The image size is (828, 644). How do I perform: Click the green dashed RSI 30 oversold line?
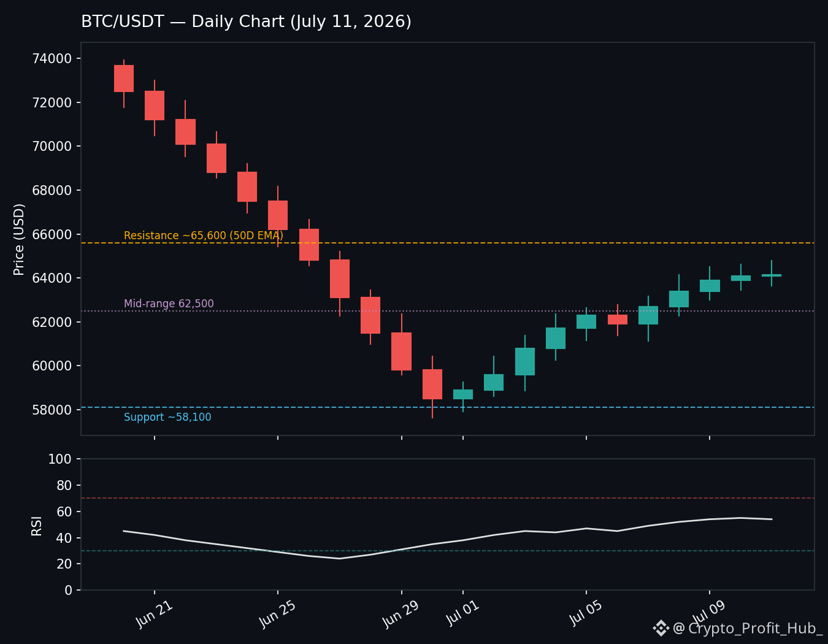448,551
